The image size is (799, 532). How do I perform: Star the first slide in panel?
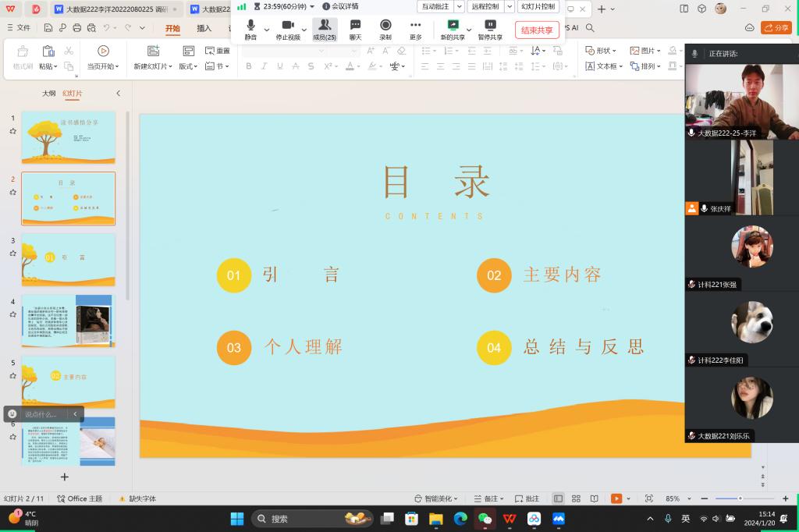click(12, 131)
